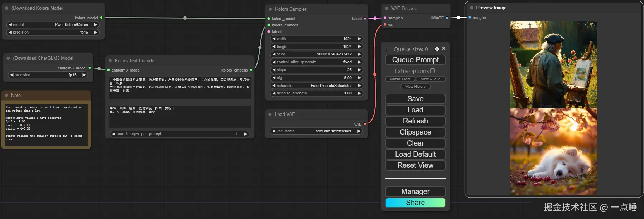Click Queue Prompt button
644x219 pixels.
pos(415,60)
